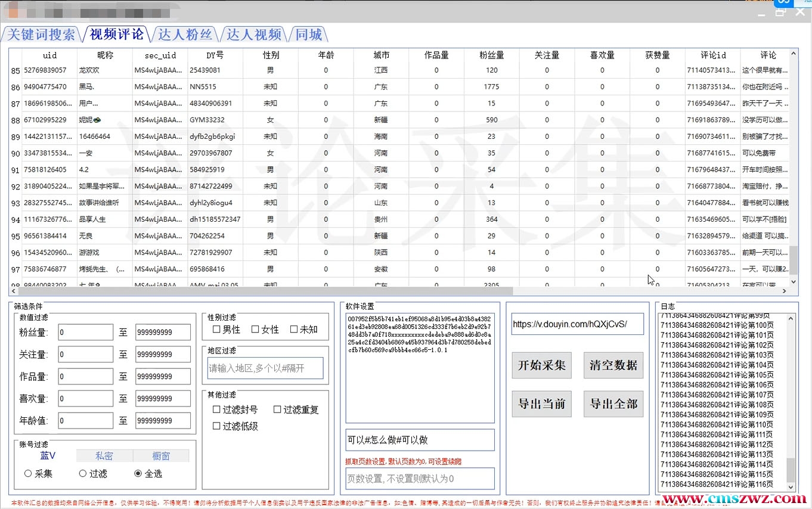Enable the 男性 gender filter checkbox

click(217, 330)
